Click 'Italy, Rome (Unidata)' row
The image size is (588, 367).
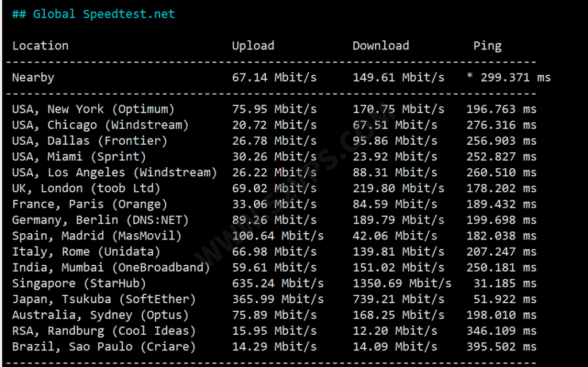[86, 252]
